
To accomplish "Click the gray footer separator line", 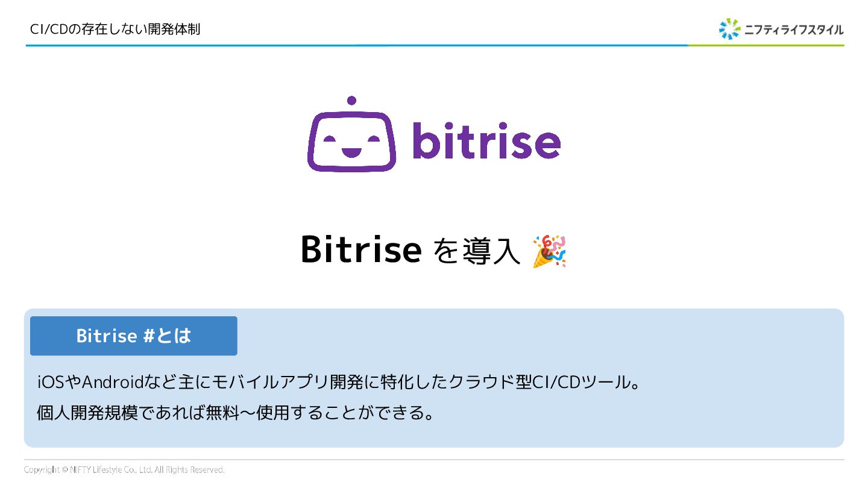I will coord(434,460).
